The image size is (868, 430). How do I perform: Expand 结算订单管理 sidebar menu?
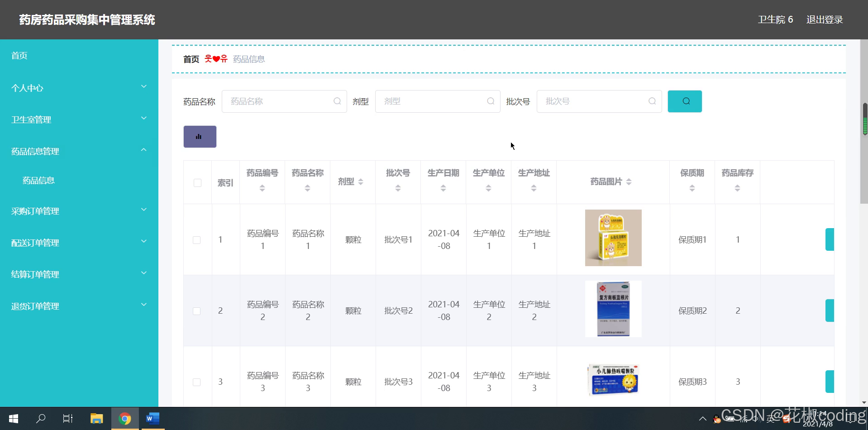(x=79, y=274)
